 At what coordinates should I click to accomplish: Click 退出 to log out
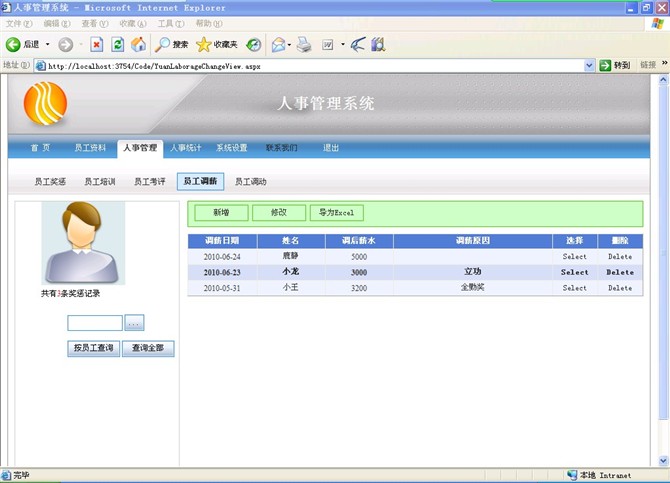click(x=331, y=148)
